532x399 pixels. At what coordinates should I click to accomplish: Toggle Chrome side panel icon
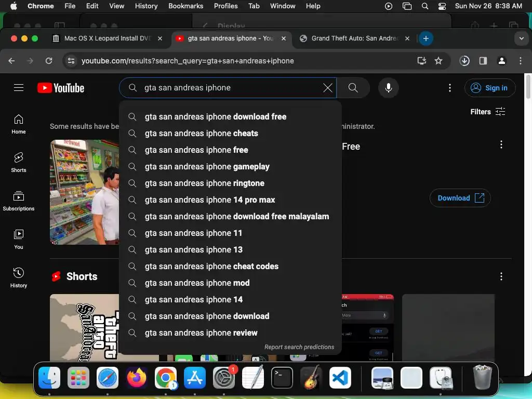[x=483, y=61]
